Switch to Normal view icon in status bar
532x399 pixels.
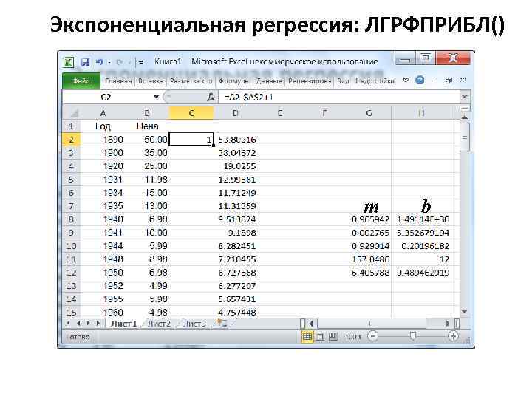click(x=307, y=337)
